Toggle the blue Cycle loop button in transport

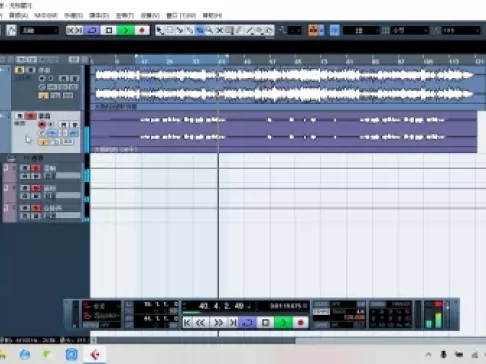[248, 322]
